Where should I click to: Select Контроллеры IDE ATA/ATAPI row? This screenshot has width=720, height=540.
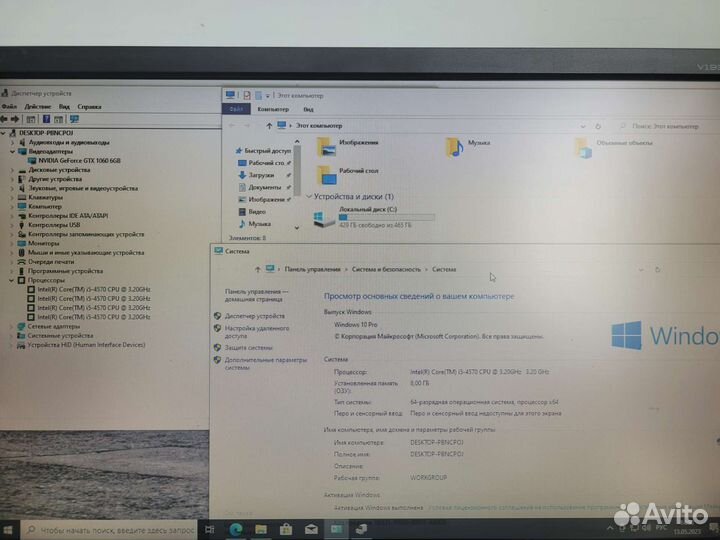click(68, 216)
